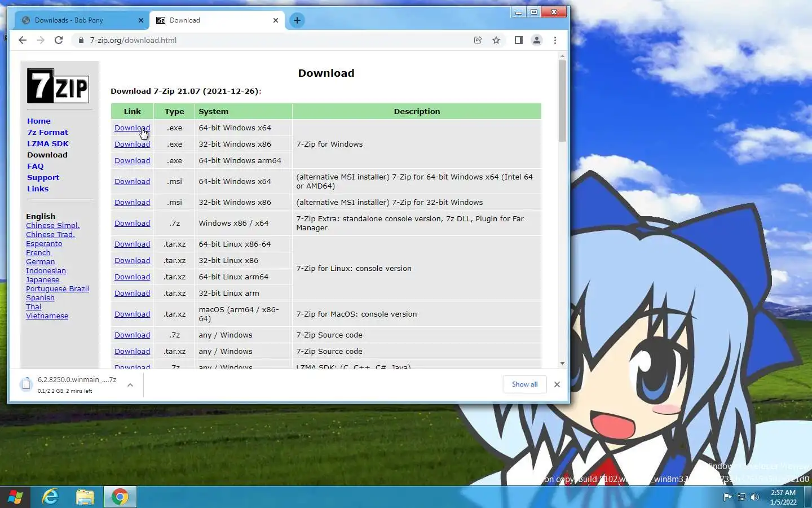Viewport: 812px width, 508px height.
Task: Open File Explorer from the taskbar
Action: point(85,497)
